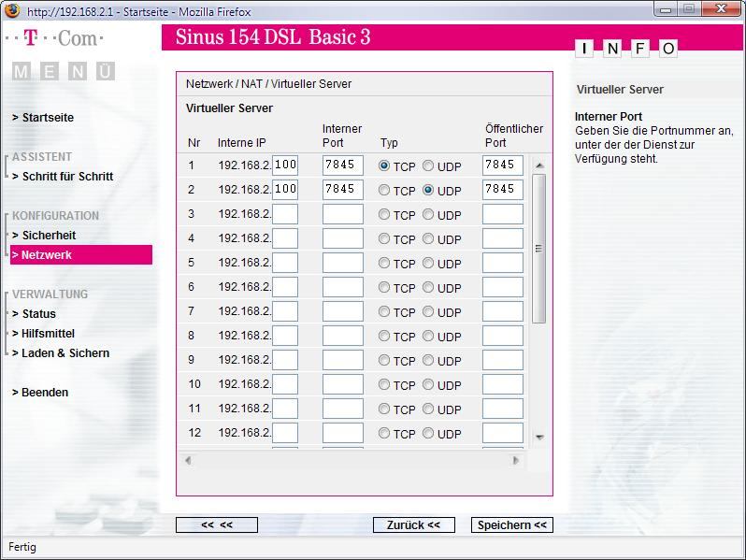The height and width of the screenshot is (560, 746).
Task: Click the Öffentlicher Port field of row 1
Action: pyautogui.click(x=502, y=165)
